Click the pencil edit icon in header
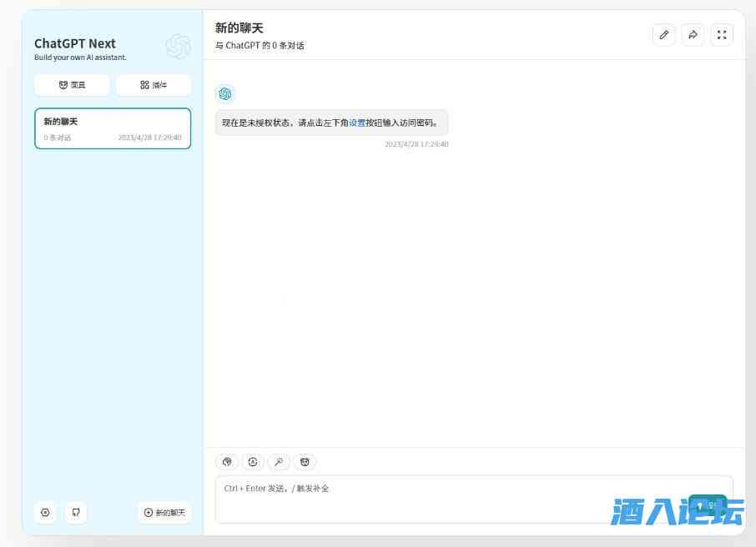756x547 pixels. coord(663,35)
